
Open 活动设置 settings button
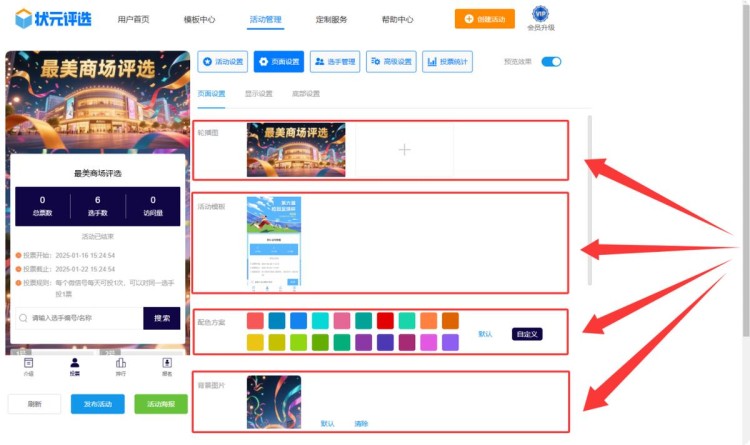[222, 61]
